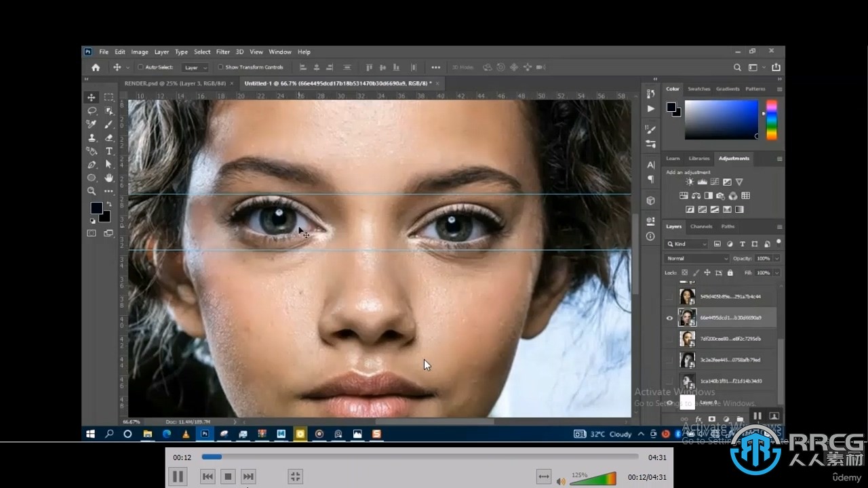
Task: Click the video progress bar
Action: coord(420,457)
